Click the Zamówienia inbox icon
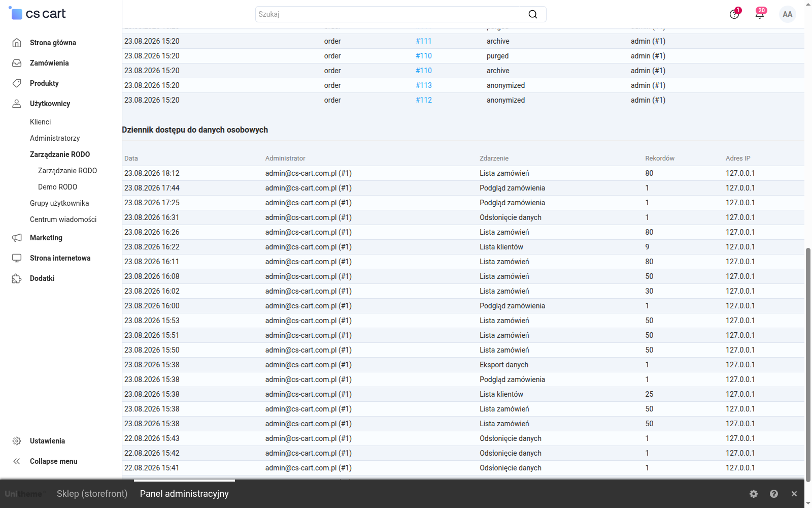The width and height of the screenshot is (812, 508). tap(17, 63)
